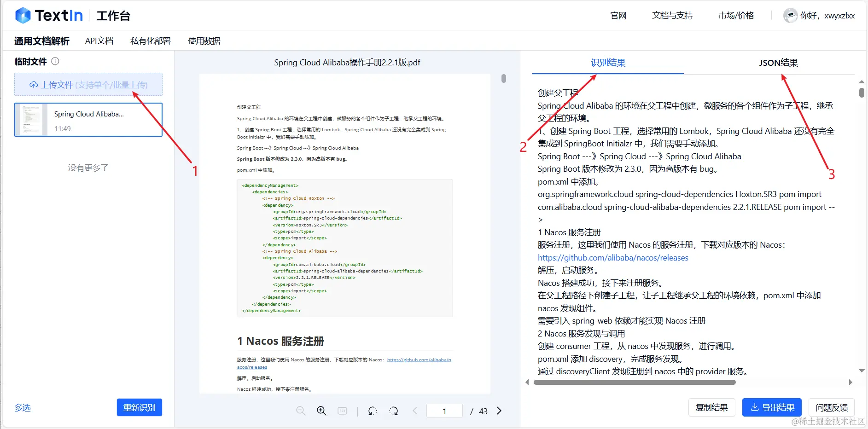
Task: Open 文档与支持 in header
Action: [x=672, y=16]
